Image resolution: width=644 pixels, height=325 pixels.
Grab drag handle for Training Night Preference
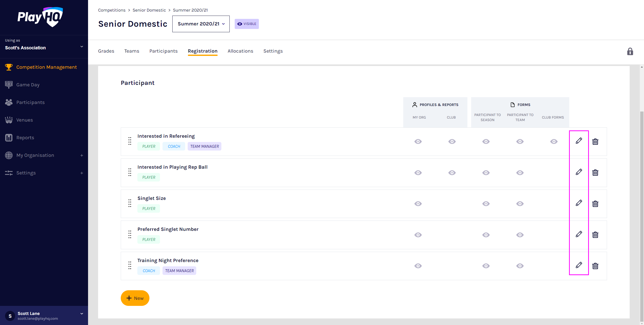point(130,265)
